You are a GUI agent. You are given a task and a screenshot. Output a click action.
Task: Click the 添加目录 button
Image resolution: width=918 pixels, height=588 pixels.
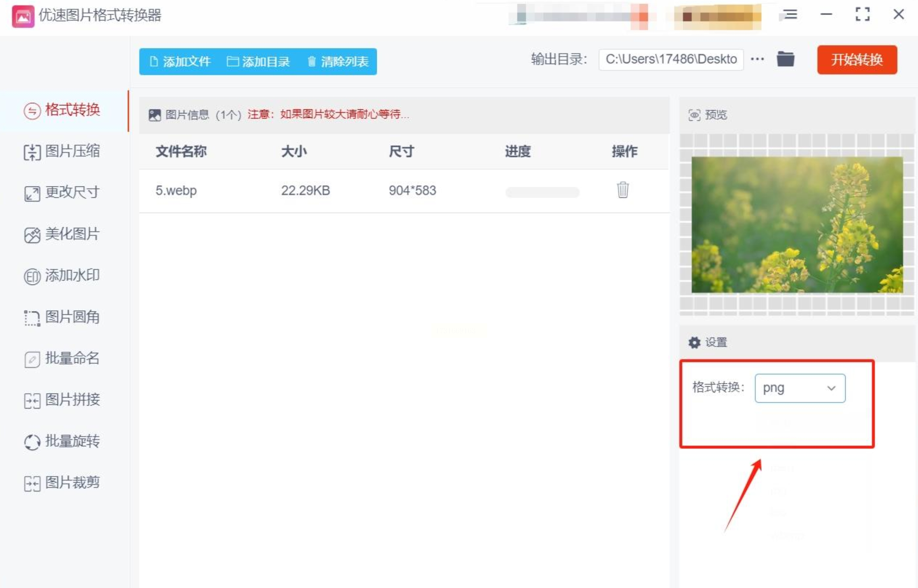(x=258, y=62)
